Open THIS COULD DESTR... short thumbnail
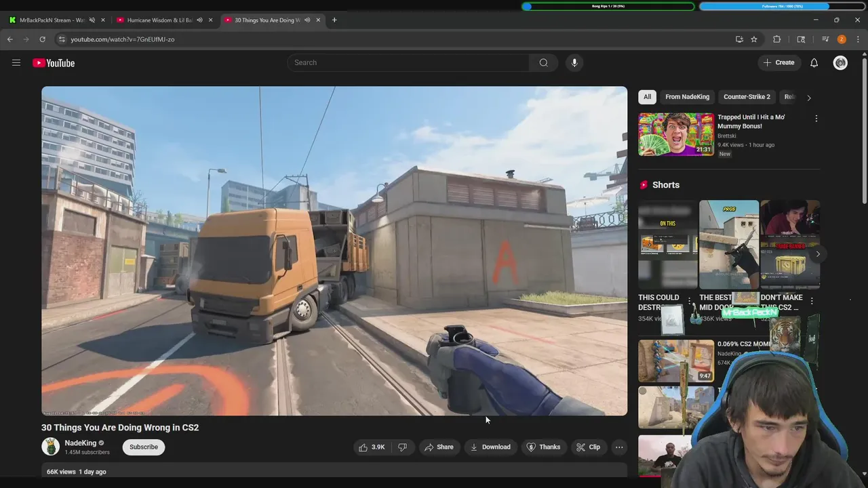Image resolution: width=868 pixels, height=488 pixels. click(668, 245)
